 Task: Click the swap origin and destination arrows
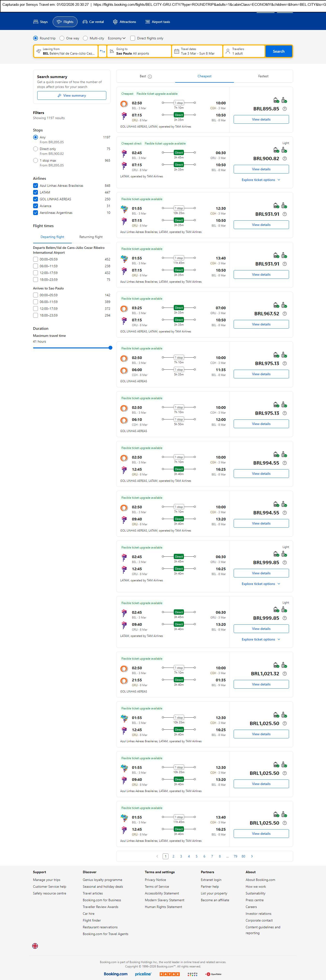point(102,51)
